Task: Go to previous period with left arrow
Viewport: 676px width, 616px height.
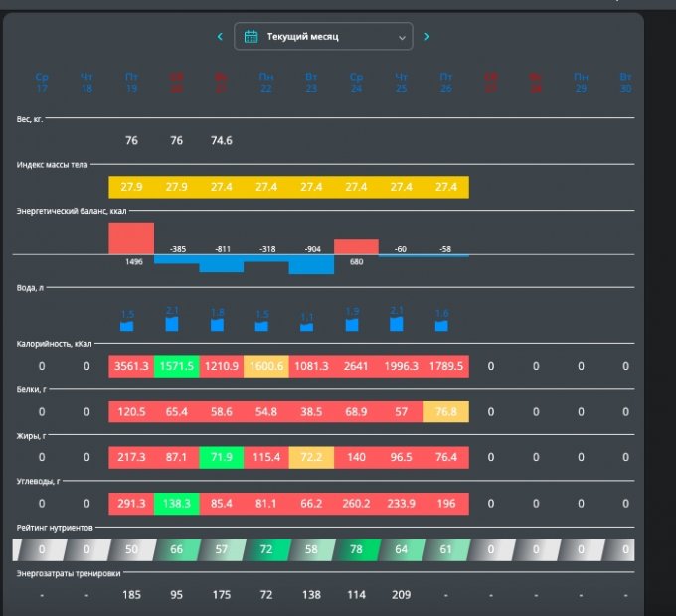Action: pyautogui.click(x=220, y=37)
